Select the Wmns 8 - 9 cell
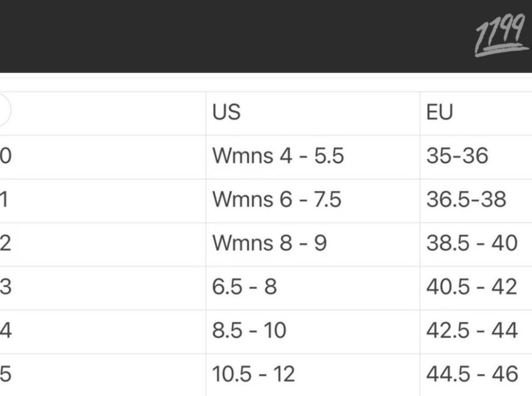 click(x=269, y=243)
